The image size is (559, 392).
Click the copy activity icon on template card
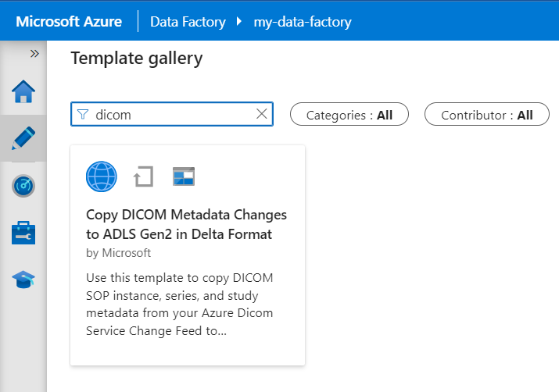(x=142, y=176)
